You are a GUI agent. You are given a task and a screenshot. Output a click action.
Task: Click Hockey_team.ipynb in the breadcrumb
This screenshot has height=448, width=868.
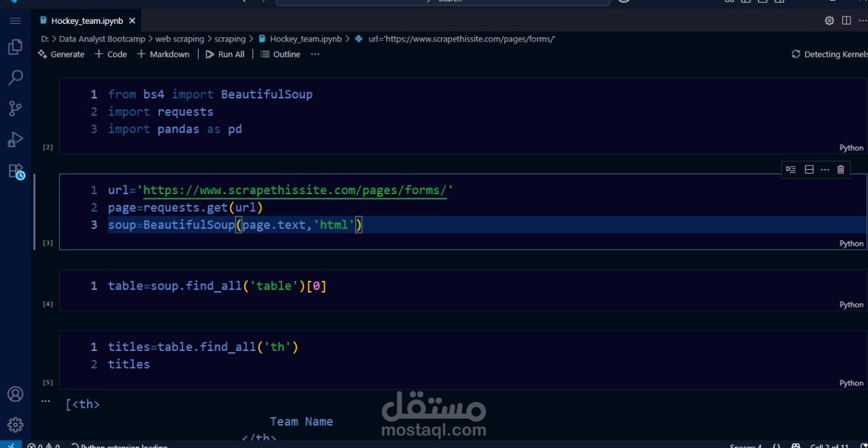tap(300, 39)
